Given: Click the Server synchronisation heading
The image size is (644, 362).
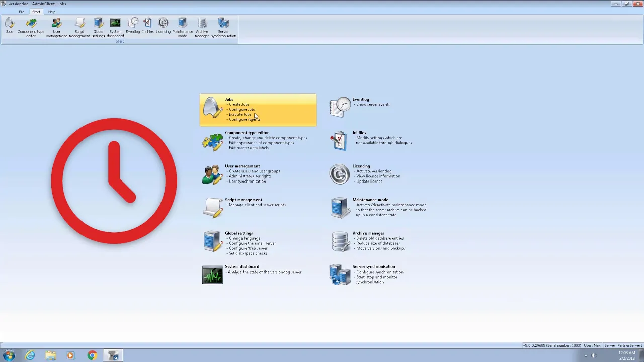Looking at the screenshot, I should coord(374,267).
